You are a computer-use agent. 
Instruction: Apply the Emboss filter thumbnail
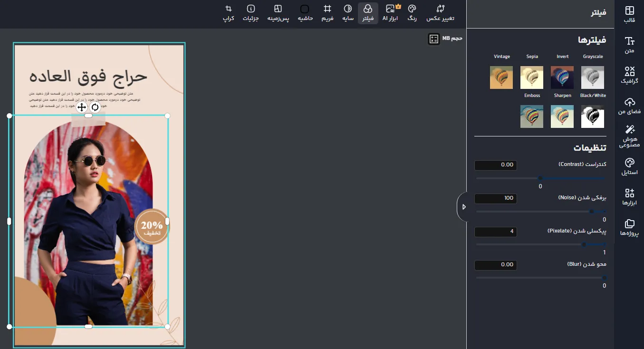(532, 116)
